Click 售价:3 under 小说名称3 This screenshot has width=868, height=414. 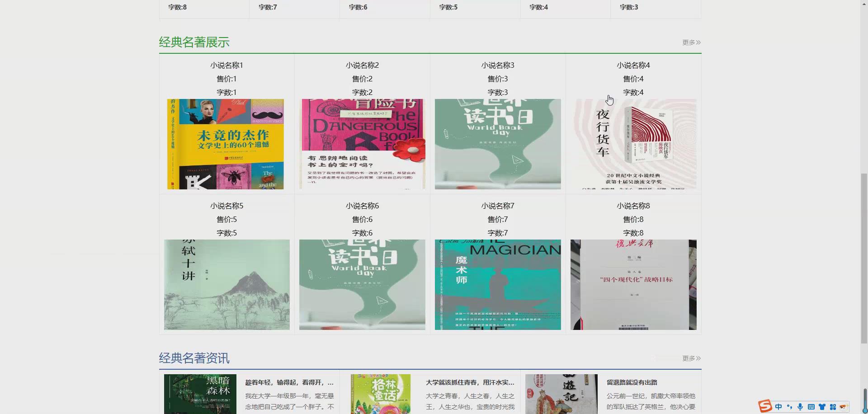[498, 79]
